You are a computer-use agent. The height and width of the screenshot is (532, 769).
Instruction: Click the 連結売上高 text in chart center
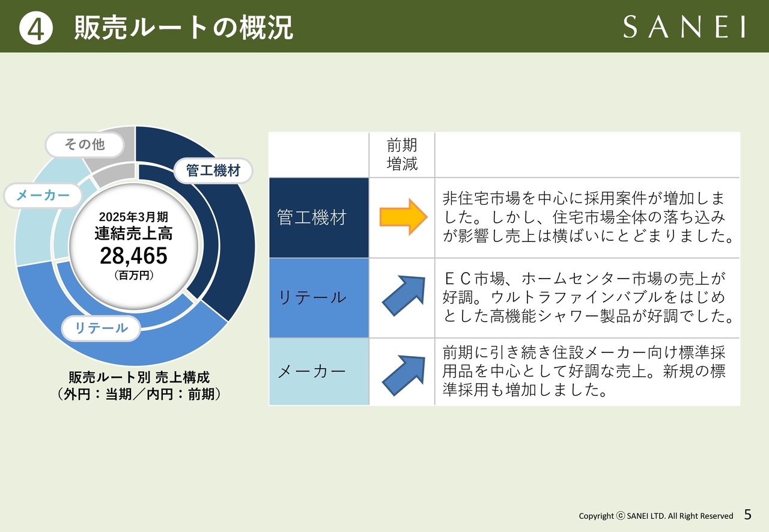click(x=133, y=234)
